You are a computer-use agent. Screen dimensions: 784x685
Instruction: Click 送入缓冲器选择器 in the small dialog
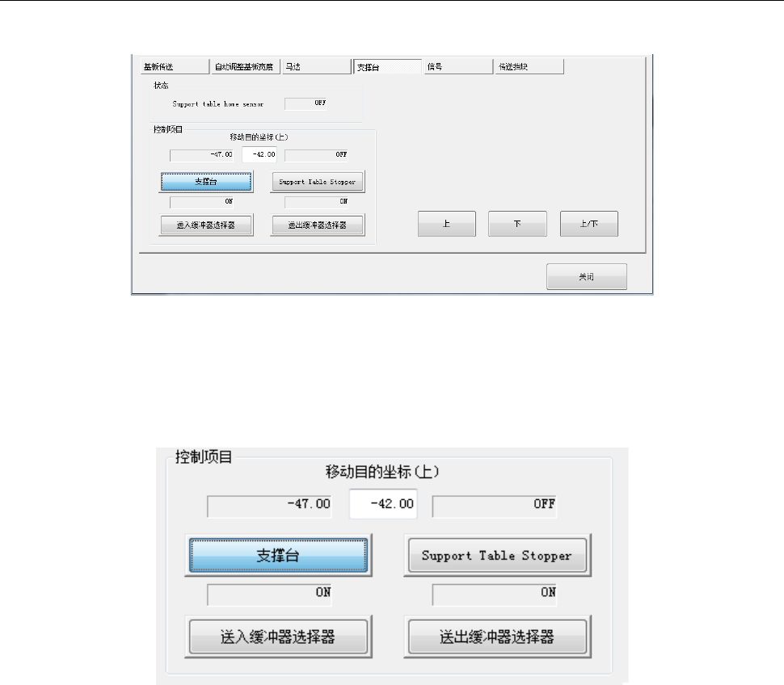coord(206,225)
